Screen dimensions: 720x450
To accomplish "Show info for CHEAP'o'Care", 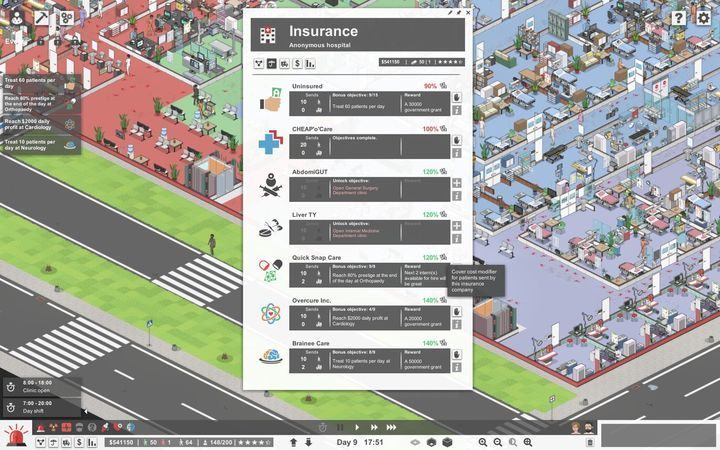I will click(x=456, y=153).
